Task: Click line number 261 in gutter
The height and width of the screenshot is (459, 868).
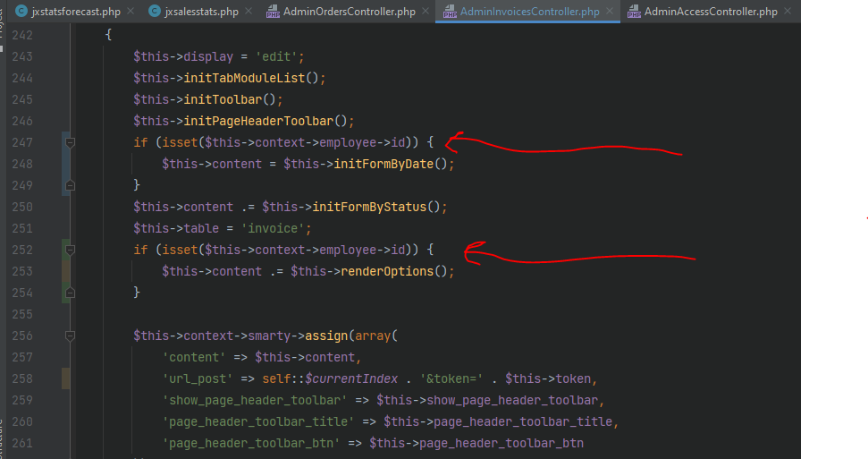Action: click(x=22, y=444)
